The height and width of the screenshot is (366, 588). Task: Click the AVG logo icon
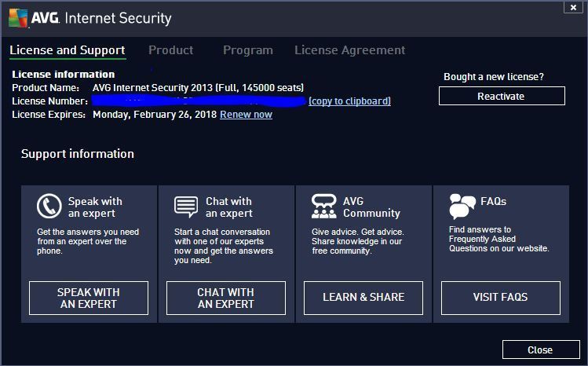point(18,16)
